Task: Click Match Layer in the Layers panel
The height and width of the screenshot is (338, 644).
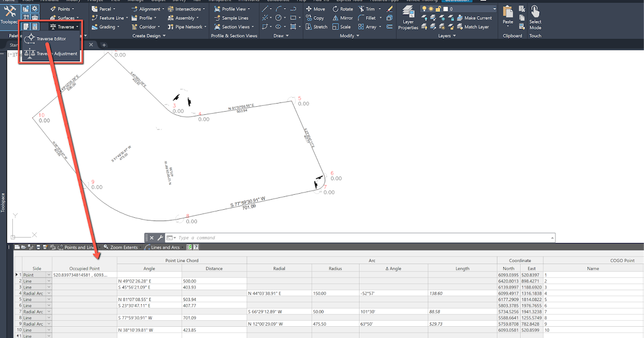Action: coord(477,27)
